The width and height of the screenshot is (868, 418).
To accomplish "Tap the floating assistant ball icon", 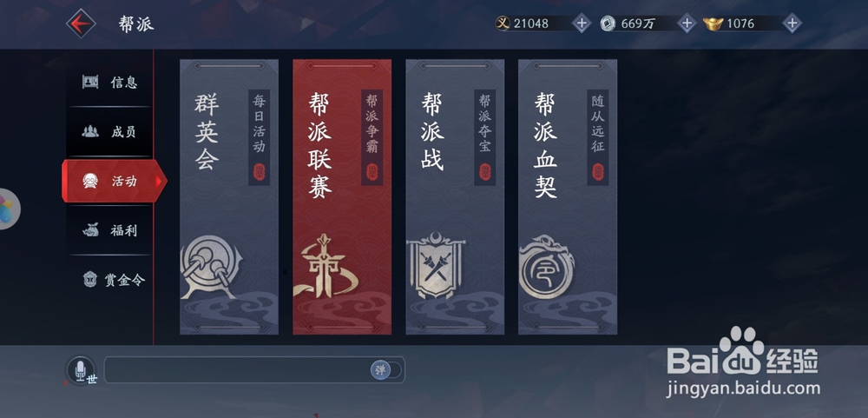I will (8, 209).
